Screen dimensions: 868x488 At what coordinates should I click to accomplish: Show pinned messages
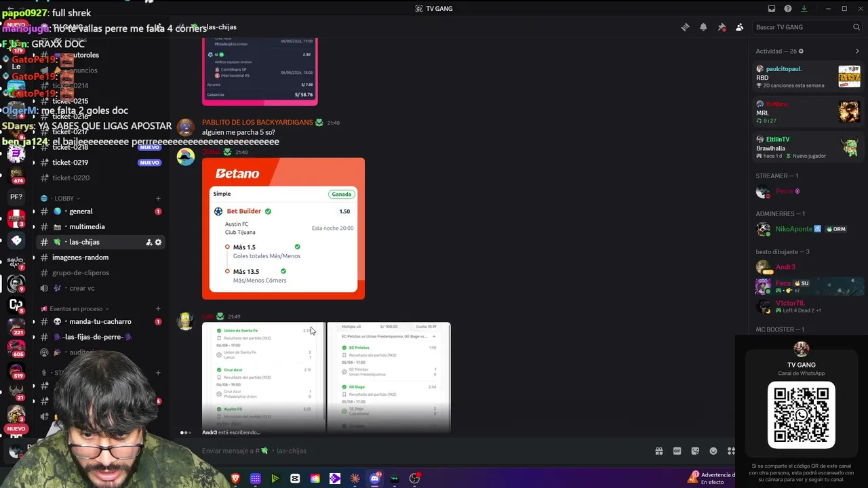click(722, 27)
